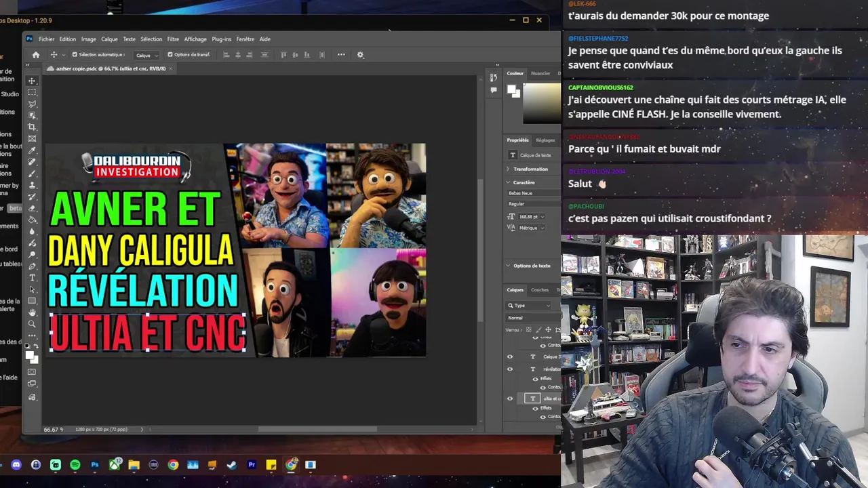Toggle the Sélection automatique checkbox

point(75,55)
